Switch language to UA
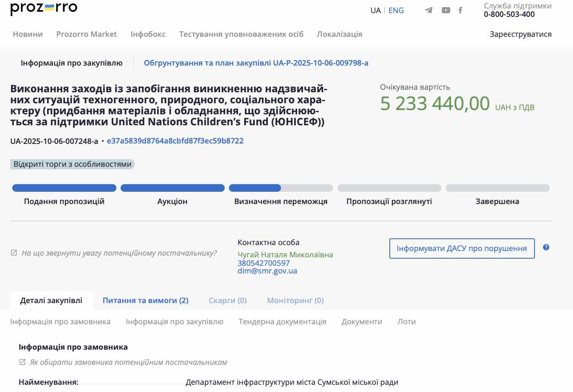Image resolution: width=573 pixels, height=392 pixels. tap(375, 11)
